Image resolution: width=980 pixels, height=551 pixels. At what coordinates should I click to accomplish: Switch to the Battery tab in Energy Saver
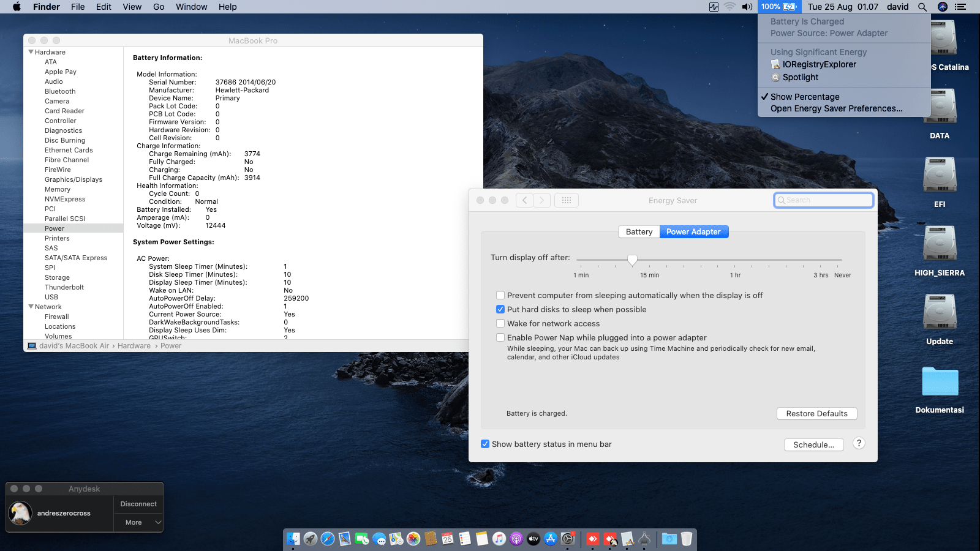click(x=639, y=231)
